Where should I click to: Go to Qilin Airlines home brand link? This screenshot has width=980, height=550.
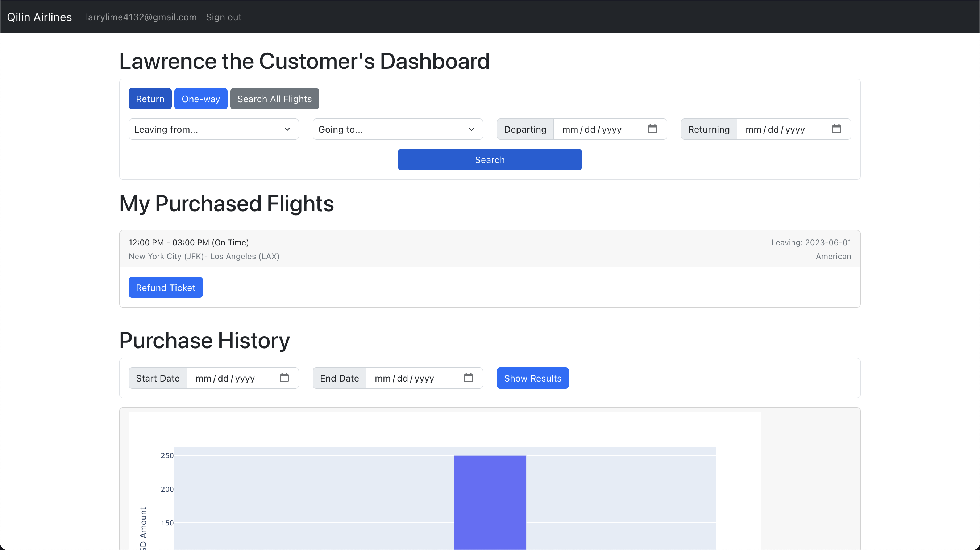pyautogui.click(x=39, y=17)
